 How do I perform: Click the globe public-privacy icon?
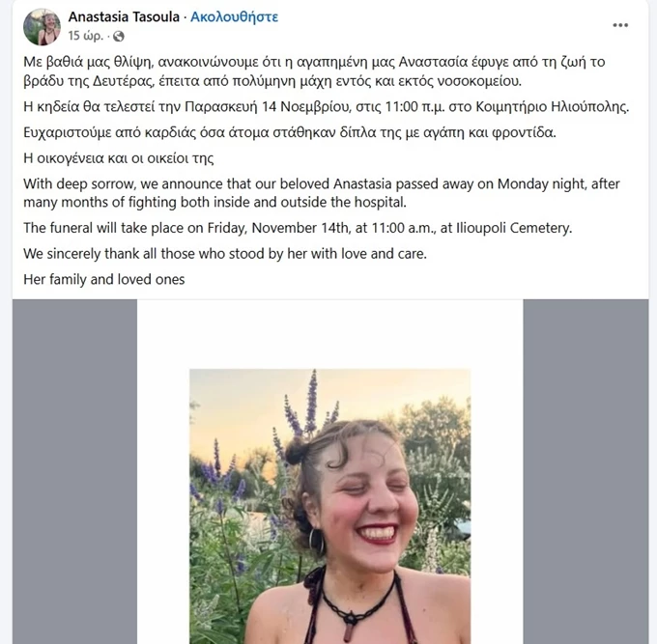119,37
